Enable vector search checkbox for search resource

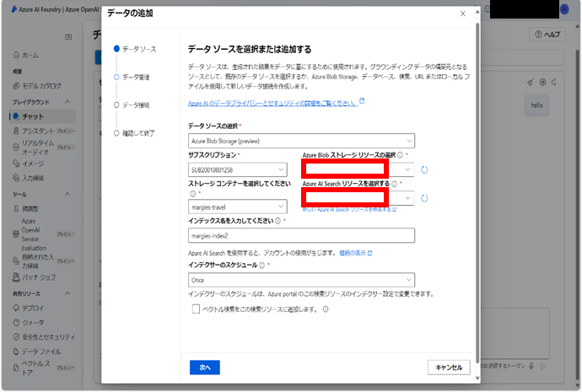click(196, 309)
